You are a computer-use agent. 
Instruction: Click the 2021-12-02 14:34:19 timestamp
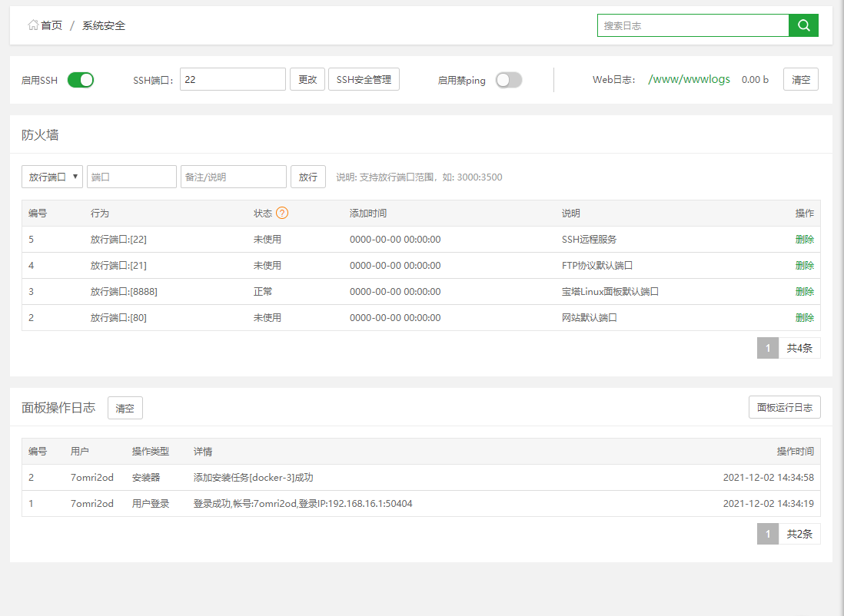tap(768, 504)
